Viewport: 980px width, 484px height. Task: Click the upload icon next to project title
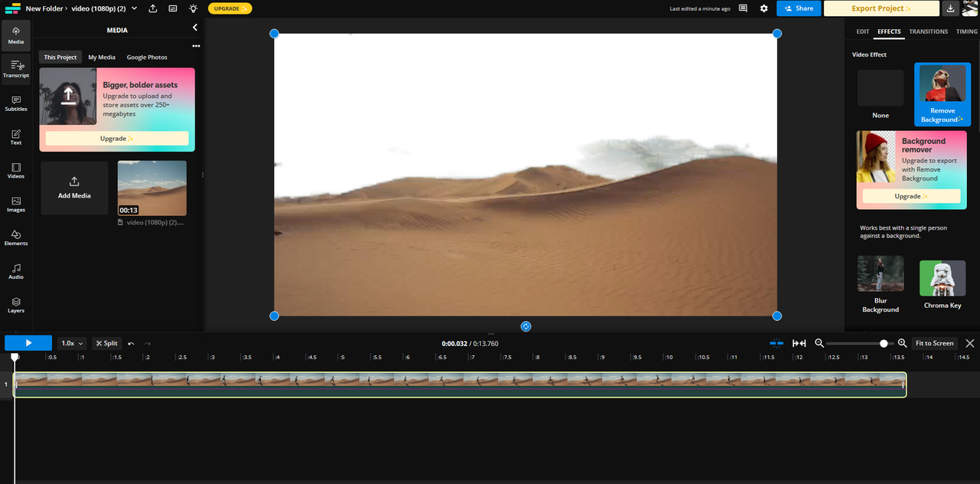pos(152,8)
